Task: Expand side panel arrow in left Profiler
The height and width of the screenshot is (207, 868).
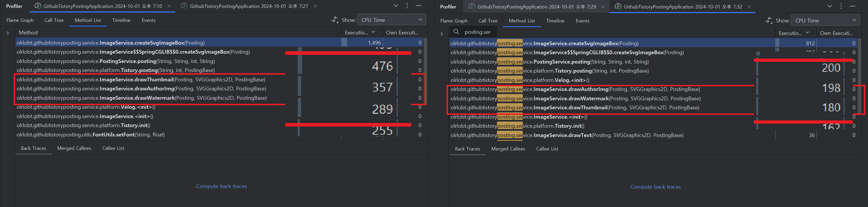Action: [x=8, y=33]
